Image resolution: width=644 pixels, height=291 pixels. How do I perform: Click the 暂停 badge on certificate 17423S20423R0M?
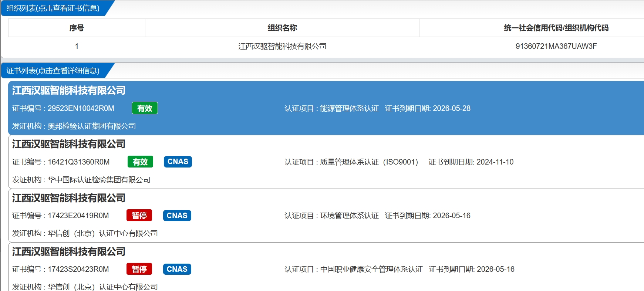[x=139, y=269]
